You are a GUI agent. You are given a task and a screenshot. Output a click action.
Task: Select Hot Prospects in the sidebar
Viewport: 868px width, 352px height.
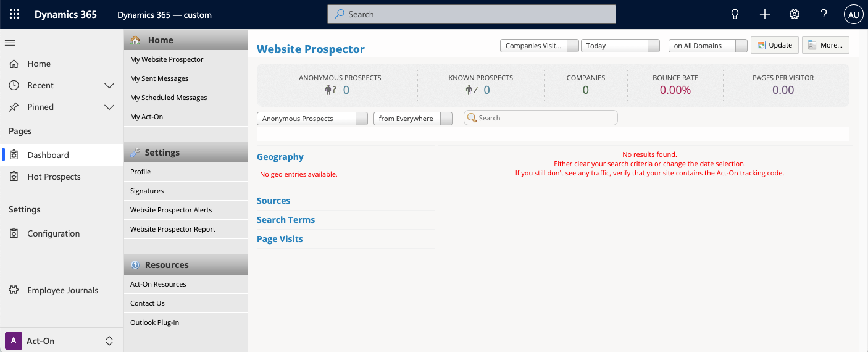[x=54, y=177]
